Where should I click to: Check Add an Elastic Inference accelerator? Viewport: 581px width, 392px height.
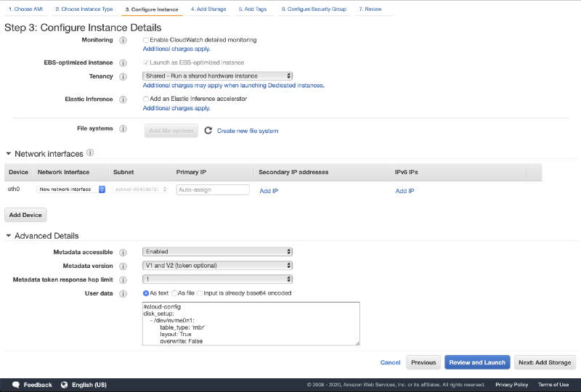pyautogui.click(x=146, y=99)
